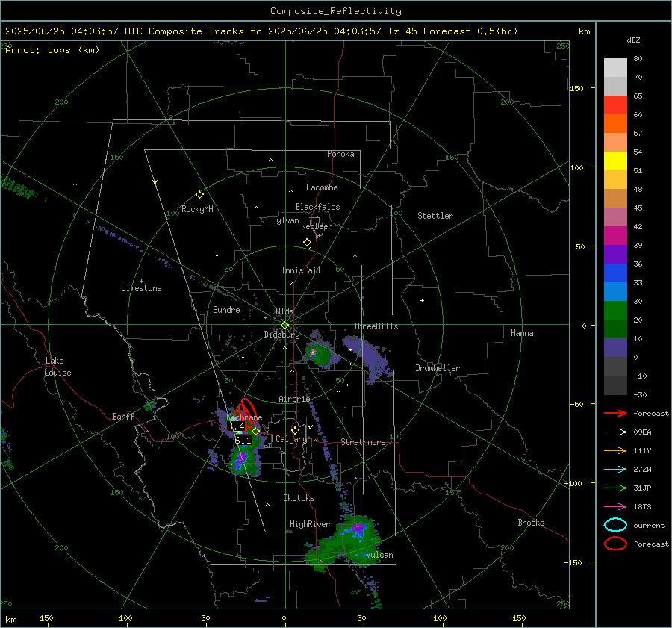The width and height of the screenshot is (672, 628).
Task: Click the Composite_Reflectivity title
Action: 335,11
